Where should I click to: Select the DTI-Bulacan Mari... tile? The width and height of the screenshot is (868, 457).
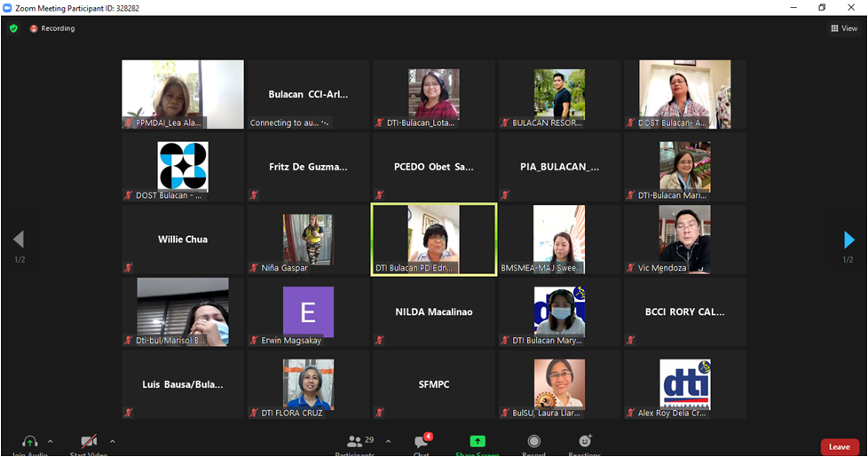point(685,167)
